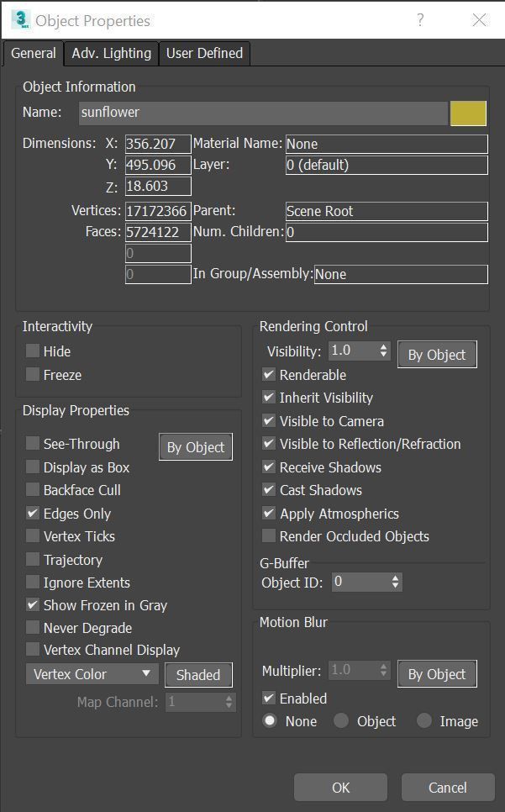
Task: Check the Hide checkbox under Interactivity
Action: (x=33, y=351)
